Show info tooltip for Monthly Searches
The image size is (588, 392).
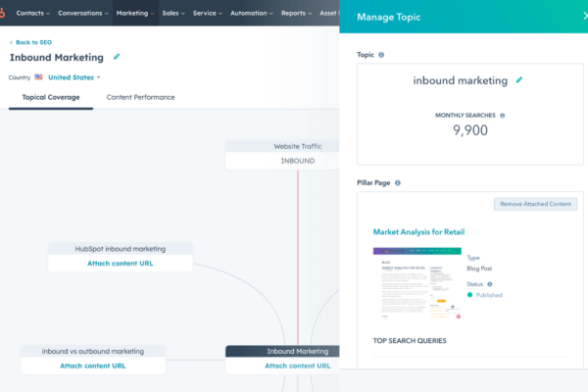(x=503, y=116)
